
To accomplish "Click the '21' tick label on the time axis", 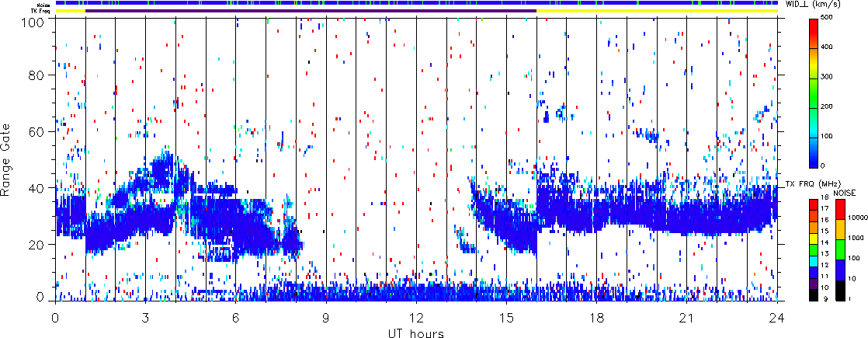I will tap(687, 319).
